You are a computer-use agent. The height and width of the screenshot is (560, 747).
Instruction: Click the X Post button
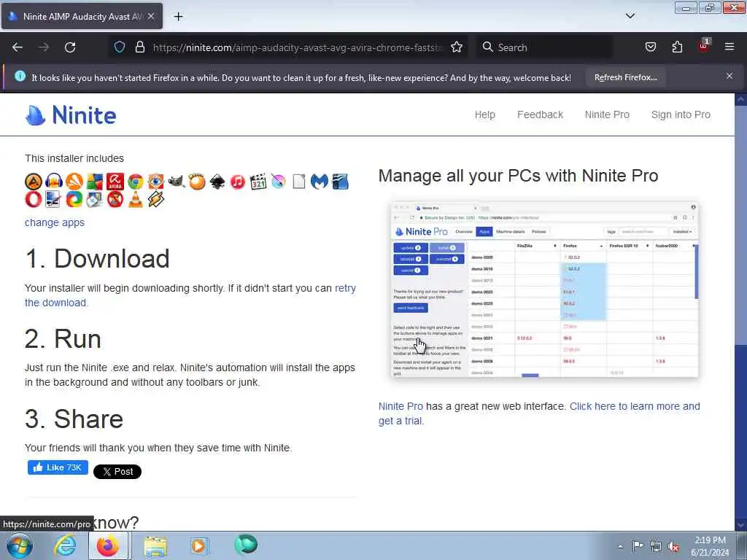(x=117, y=472)
